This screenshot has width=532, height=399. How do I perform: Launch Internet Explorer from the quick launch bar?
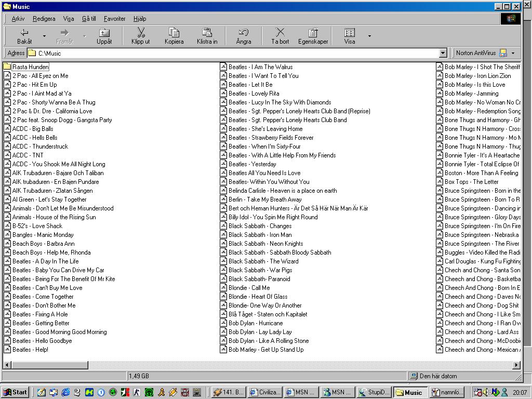pyautogui.click(x=65, y=392)
